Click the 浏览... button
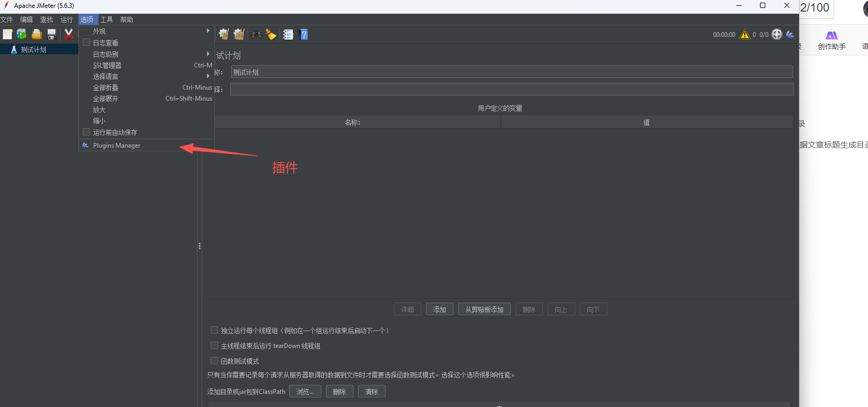Image resolution: width=868 pixels, height=407 pixels. pyautogui.click(x=305, y=392)
